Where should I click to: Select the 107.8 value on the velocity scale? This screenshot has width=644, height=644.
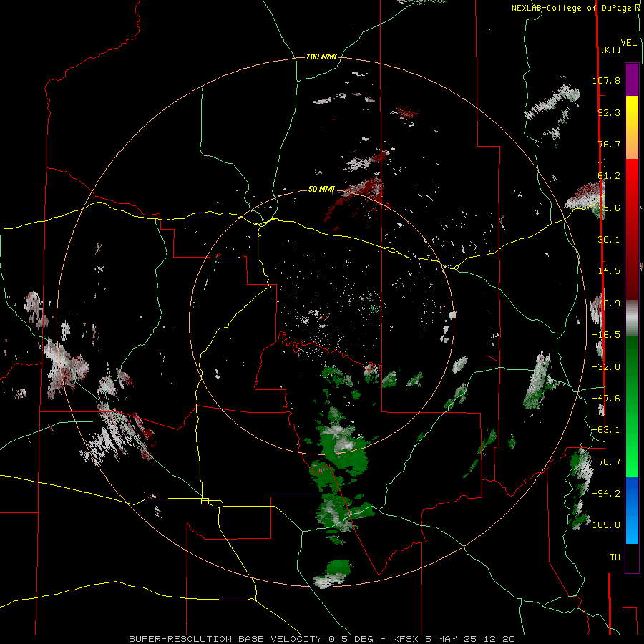click(x=606, y=80)
